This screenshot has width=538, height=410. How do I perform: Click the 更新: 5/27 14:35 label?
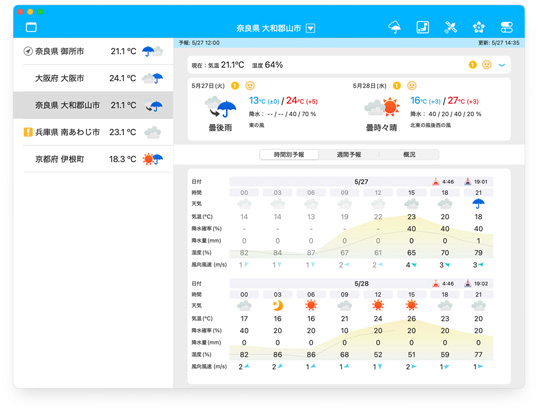(499, 43)
